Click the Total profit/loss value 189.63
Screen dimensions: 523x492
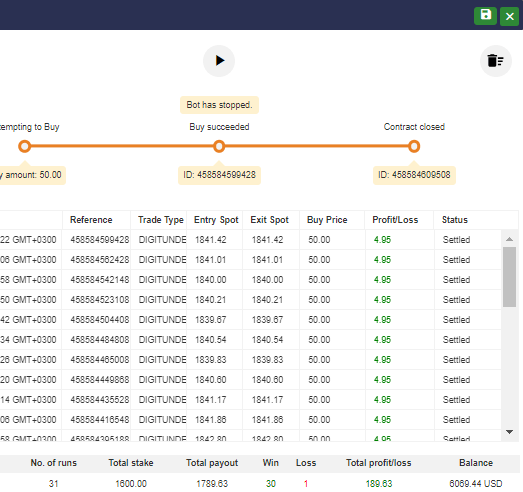click(x=379, y=484)
